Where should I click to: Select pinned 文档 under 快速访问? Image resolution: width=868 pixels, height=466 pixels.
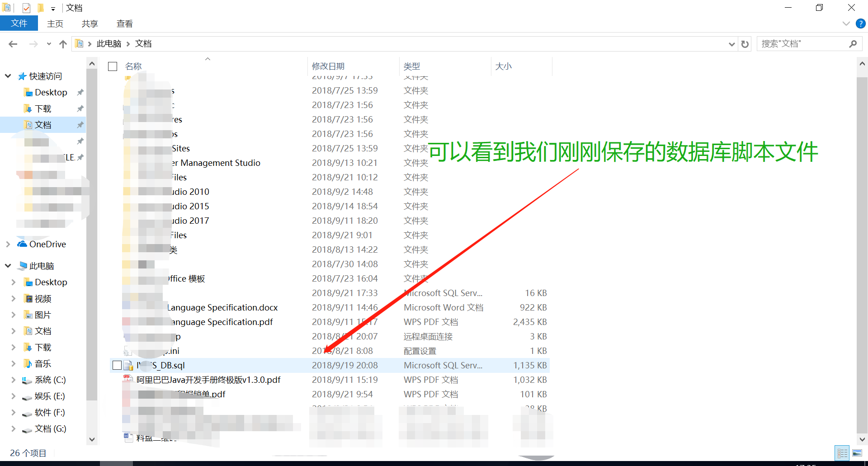[43, 125]
